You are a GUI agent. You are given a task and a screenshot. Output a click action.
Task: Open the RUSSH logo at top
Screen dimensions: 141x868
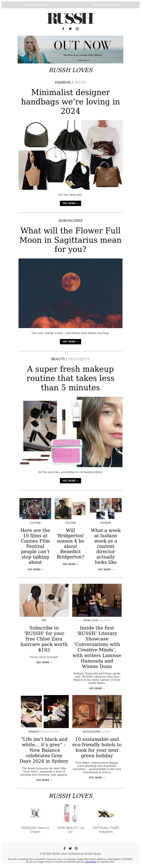coord(70,18)
